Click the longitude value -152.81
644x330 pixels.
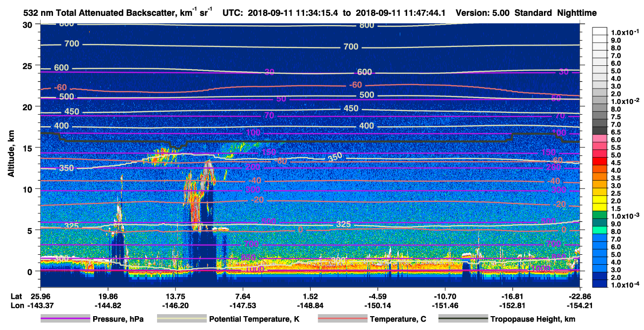513,305
